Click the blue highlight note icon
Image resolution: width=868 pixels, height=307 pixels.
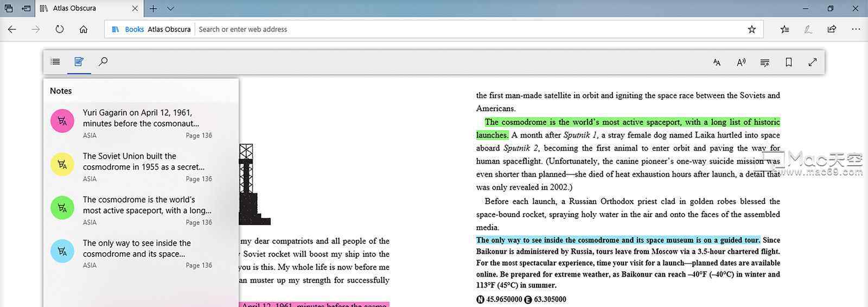[62, 251]
